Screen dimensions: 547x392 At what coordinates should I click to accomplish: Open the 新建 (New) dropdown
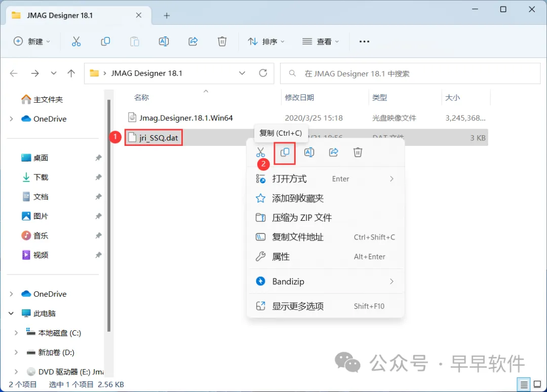[x=32, y=42]
